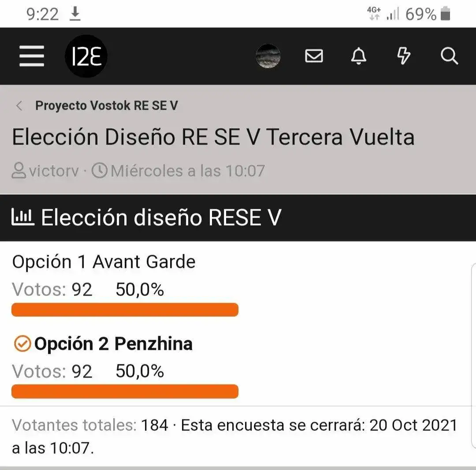Tap the download indicator in status bar

[x=75, y=14]
